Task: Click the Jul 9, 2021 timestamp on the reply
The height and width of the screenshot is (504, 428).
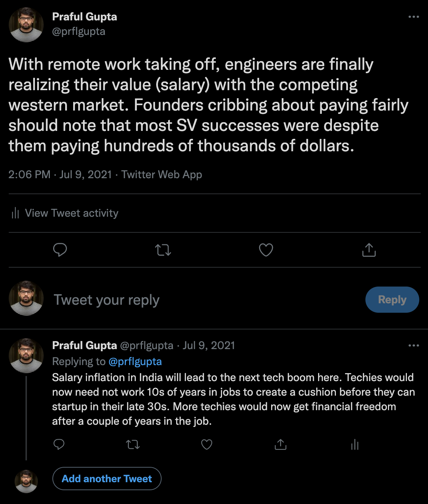Action: point(209,345)
